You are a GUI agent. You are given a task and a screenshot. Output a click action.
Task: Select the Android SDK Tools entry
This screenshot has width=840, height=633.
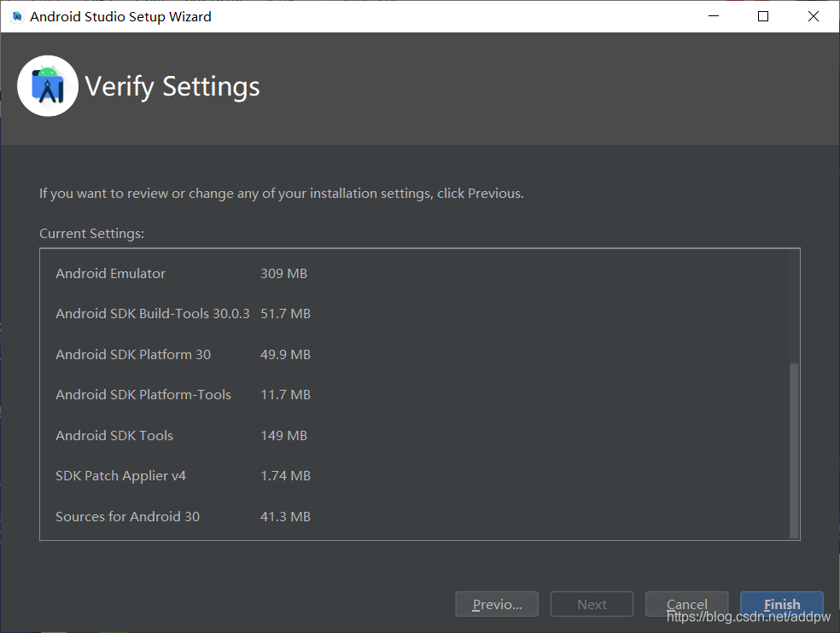[x=114, y=435]
